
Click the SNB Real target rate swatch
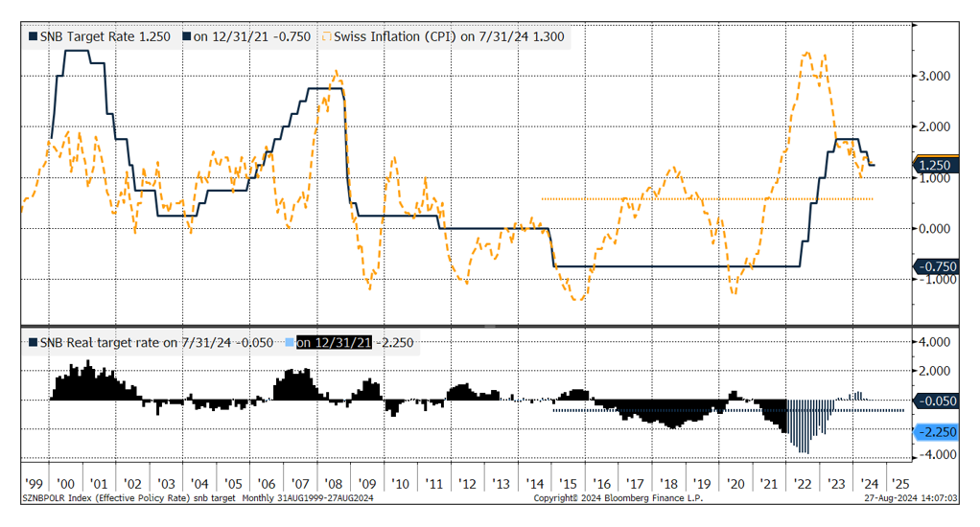tap(33, 342)
